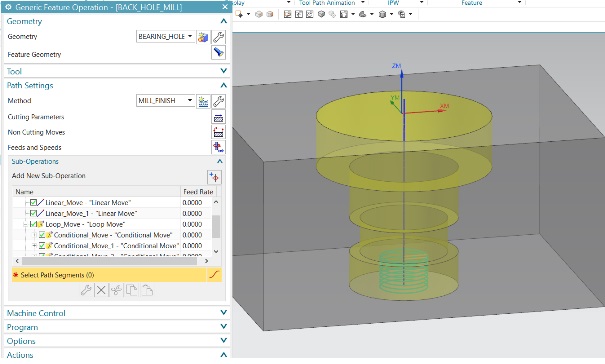The height and width of the screenshot is (364, 605).
Task: Open the Tool Path Animation group dropdown
Action: 363,3
